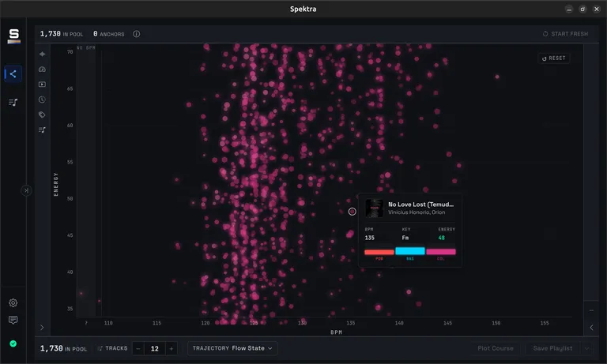Screen dimensions: 607x364
Task: Select the sparkle diamond tool icon
Action: [42, 54]
